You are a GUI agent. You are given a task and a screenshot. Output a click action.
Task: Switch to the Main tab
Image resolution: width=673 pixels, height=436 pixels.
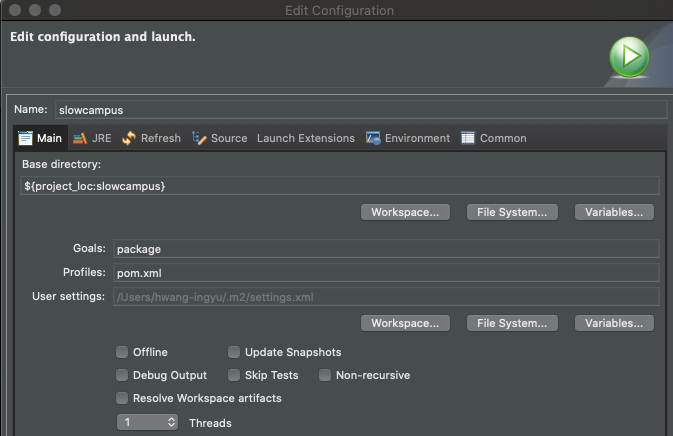point(40,138)
